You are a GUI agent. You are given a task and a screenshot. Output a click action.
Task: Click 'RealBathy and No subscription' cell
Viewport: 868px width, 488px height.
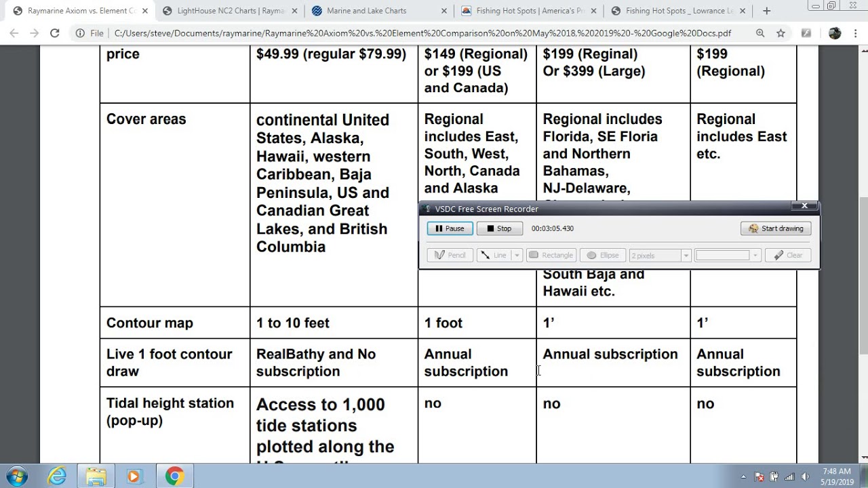315,363
